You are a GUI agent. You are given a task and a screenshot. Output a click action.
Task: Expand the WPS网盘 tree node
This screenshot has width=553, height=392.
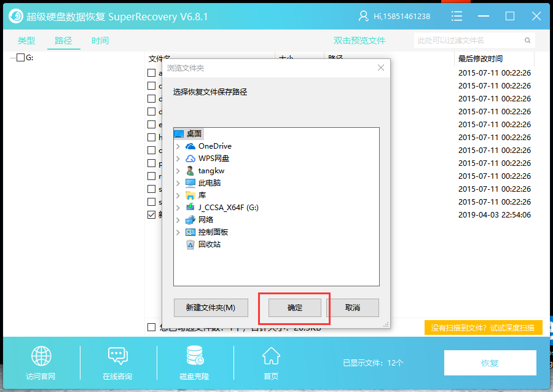click(x=178, y=159)
